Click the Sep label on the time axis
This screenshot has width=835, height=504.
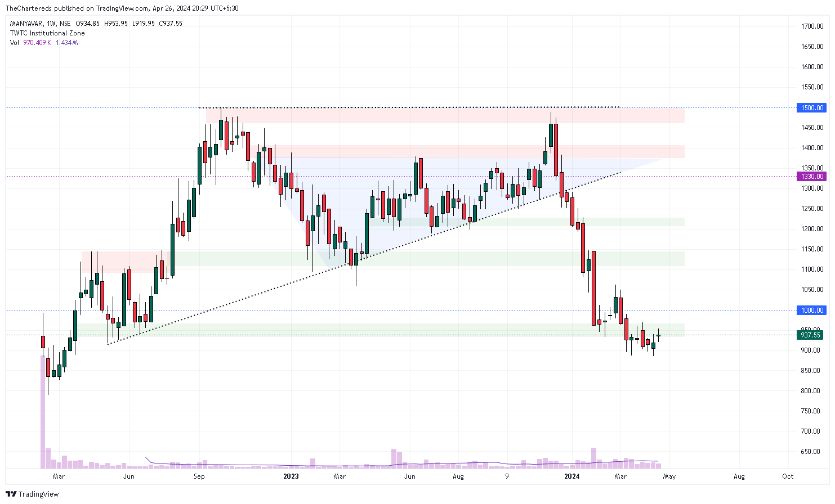(198, 476)
